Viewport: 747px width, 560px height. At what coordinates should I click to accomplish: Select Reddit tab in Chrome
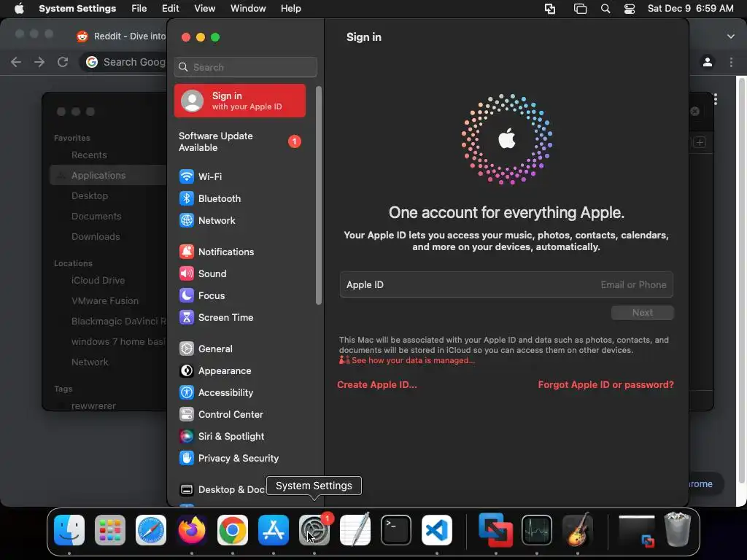[x=122, y=36]
